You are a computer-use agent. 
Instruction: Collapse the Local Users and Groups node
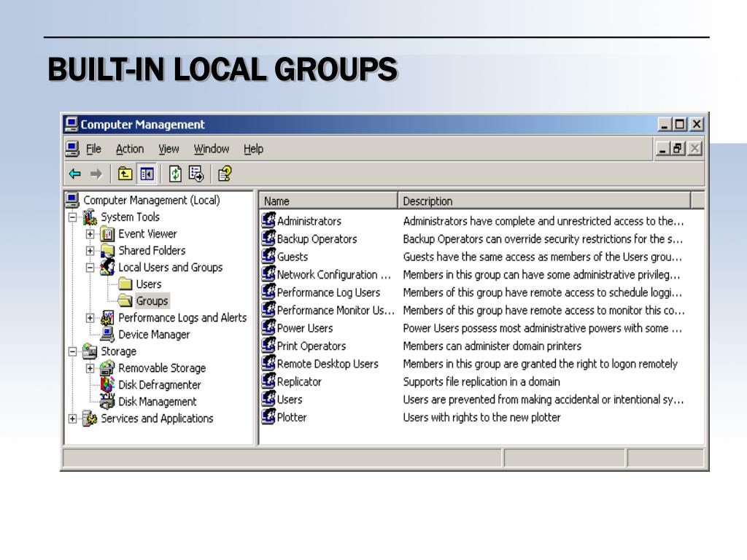tap(90, 268)
